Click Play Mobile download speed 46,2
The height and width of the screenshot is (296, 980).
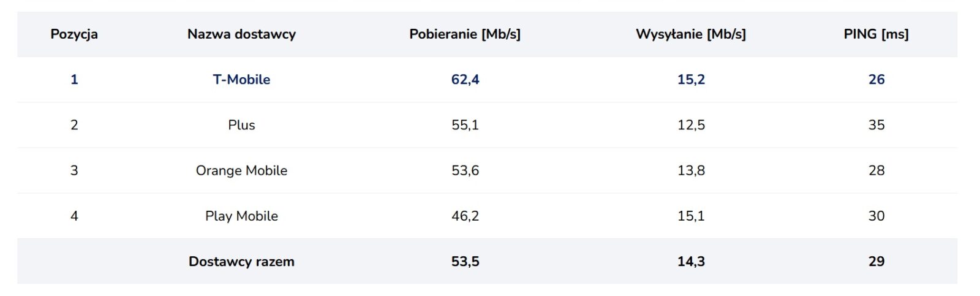(x=465, y=216)
